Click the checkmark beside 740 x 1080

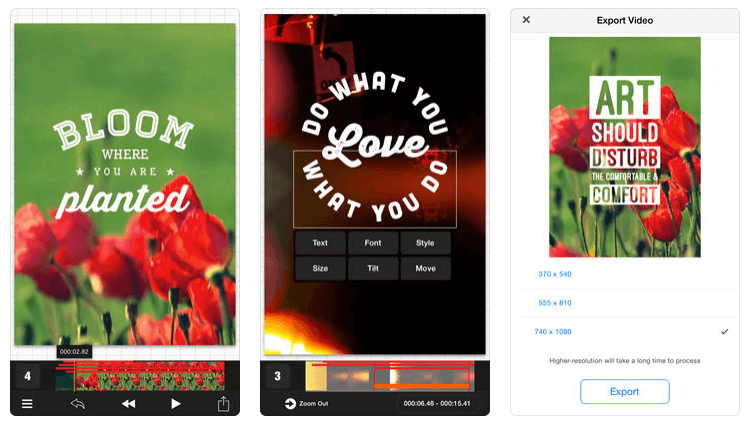725,331
